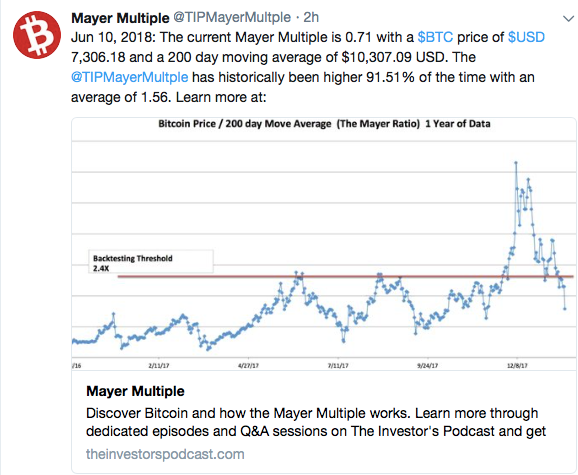Click the $USD cashtag
The width and height of the screenshot is (578, 475).
pos(526,37)
